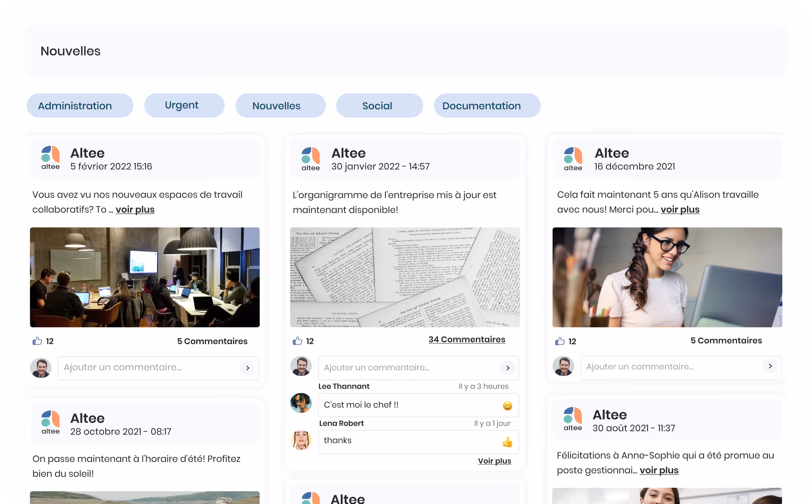Image resolution: width=812 pixels, height=504 pixels.
Task: Click the "16 décembre 2021" date
Action: [634, 166]
